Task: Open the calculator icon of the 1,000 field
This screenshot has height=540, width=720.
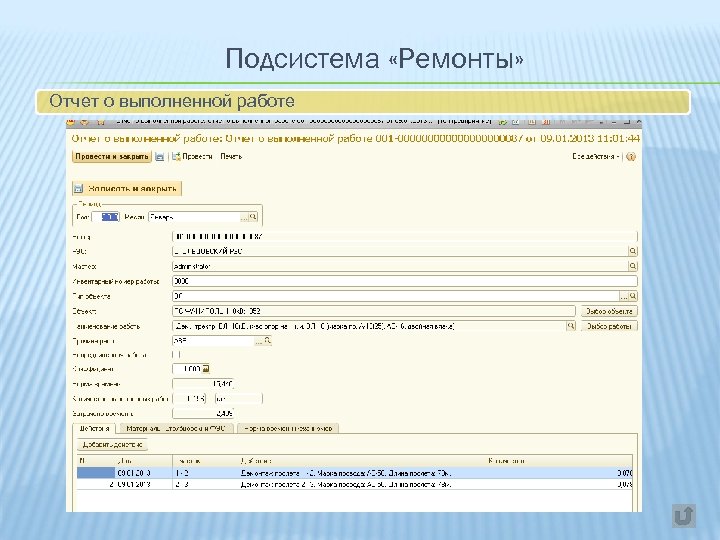Action: click(206, 369)
